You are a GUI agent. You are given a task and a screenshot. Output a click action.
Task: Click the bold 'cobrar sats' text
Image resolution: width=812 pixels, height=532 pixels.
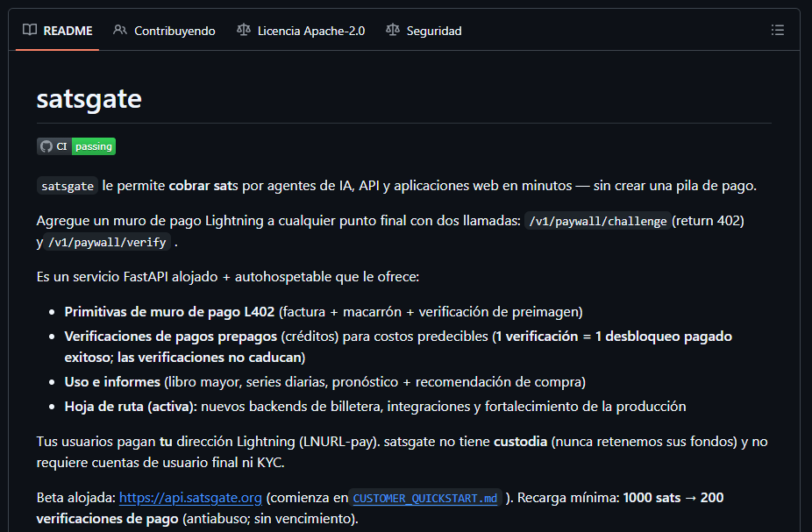point(203,185)
